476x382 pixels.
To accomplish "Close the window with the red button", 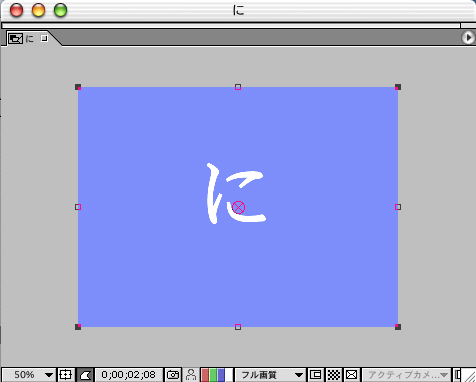I will coord(16,10).
